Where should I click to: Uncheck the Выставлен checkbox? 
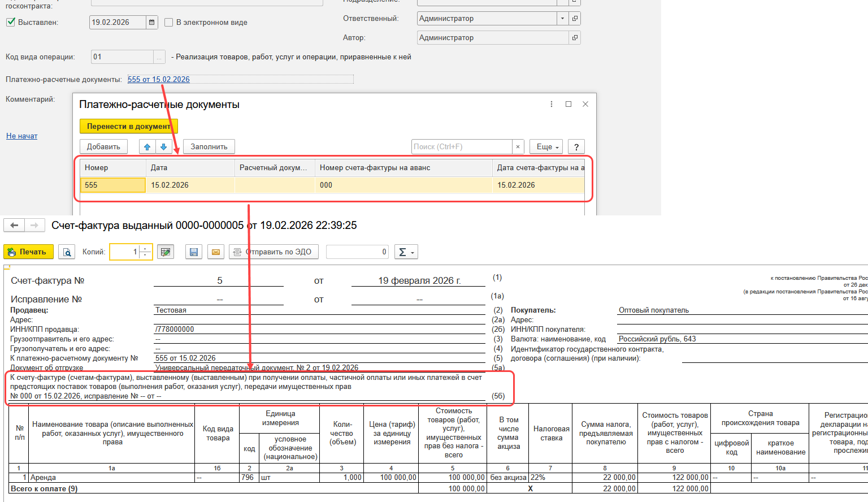coord(11,22)
